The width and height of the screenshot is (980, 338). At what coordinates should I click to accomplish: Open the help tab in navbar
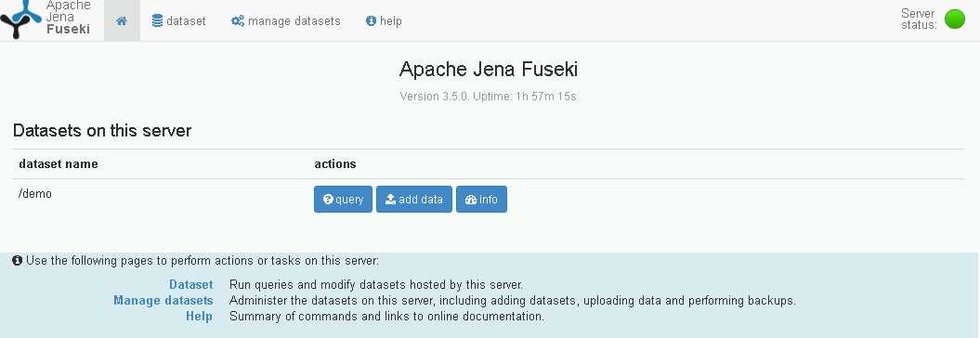point(384,20)
